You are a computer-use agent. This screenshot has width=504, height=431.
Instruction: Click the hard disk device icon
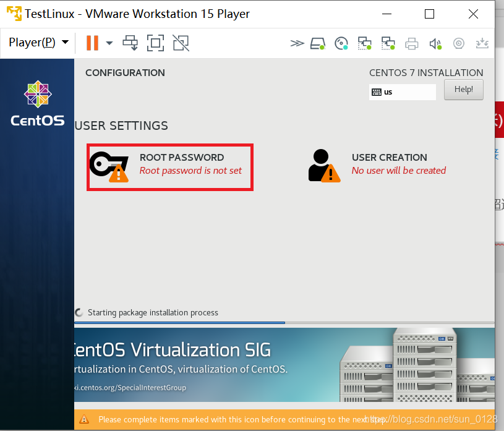pos(318,43)
